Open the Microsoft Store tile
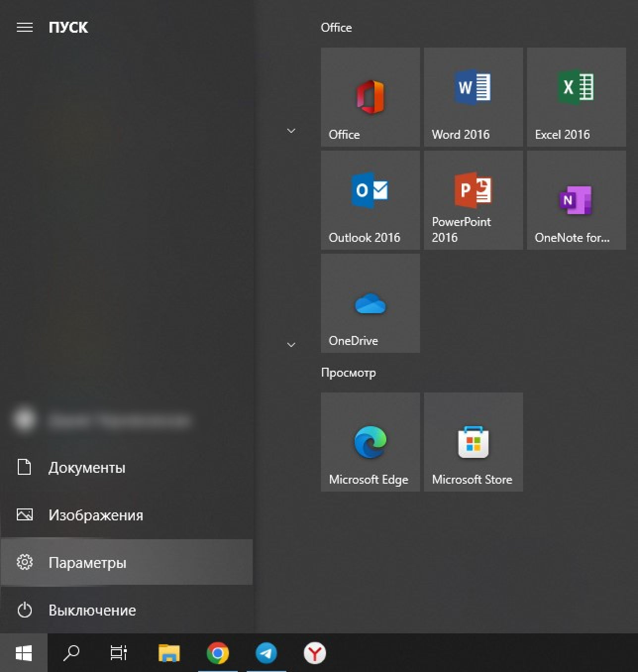Image resolution: width=638 pixels, height=672 pixels. 473,442
